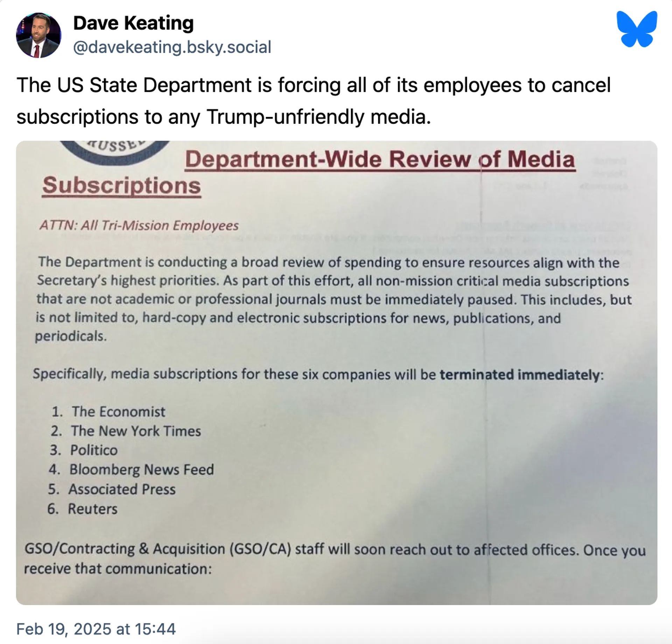The width and height of the screenshot is (672, 644).
Task: Click "The New York Times" list entry
Action: (136, 431)
